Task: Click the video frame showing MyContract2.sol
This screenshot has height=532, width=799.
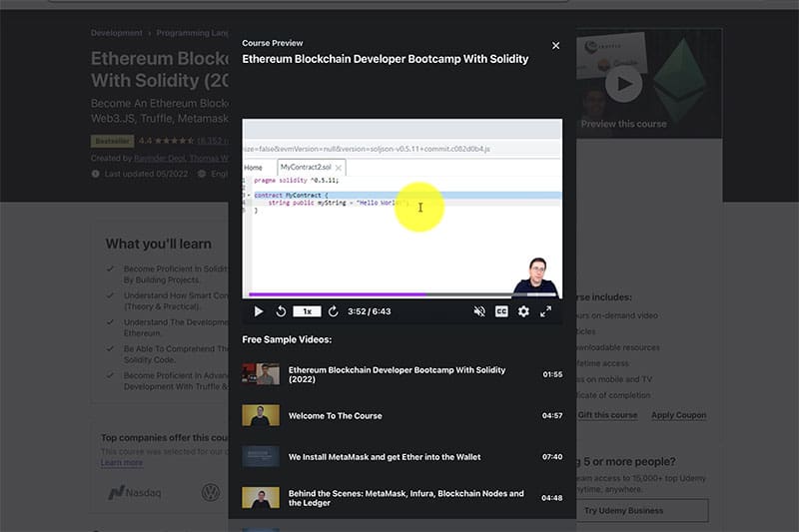Action: click(402, 209)
